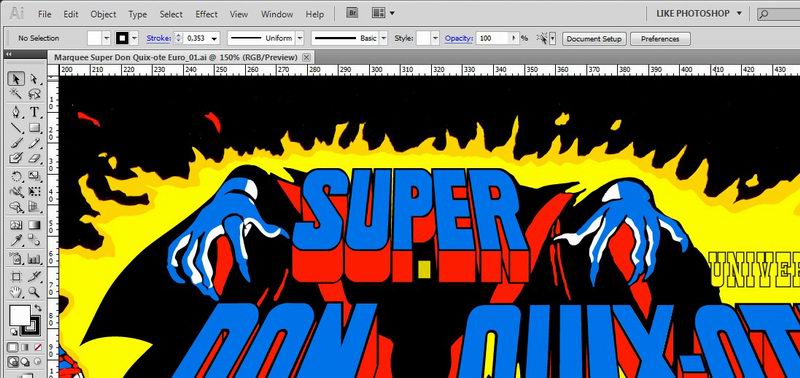
Task: Set the fill to None
Action: (38, 348)
